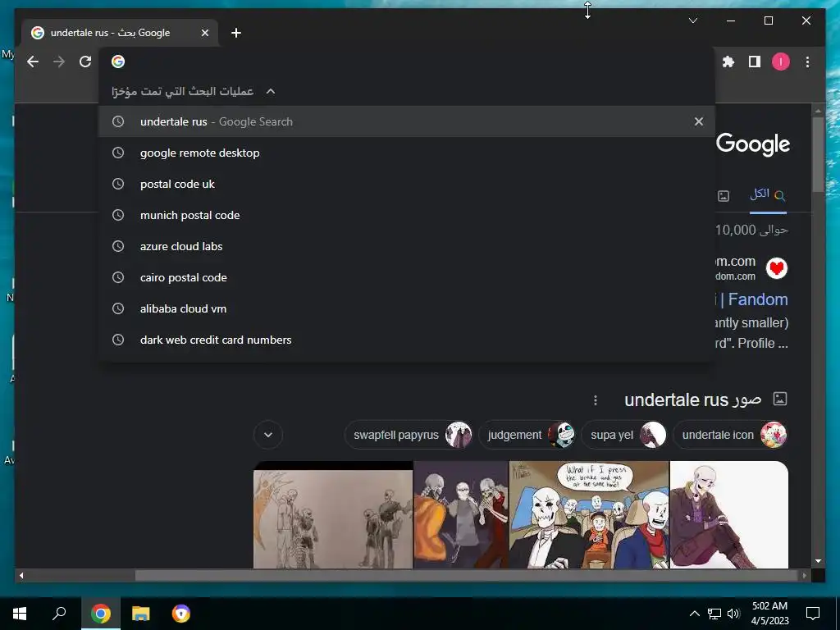Open the pink profile avatar menu

click(x=781, y=62)
